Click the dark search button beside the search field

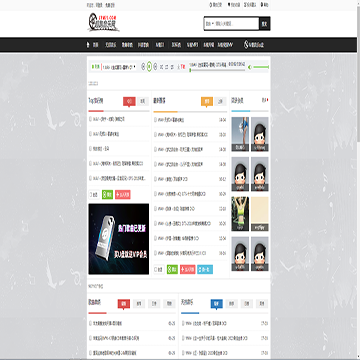pyautogui.click(x=265, y=24)
